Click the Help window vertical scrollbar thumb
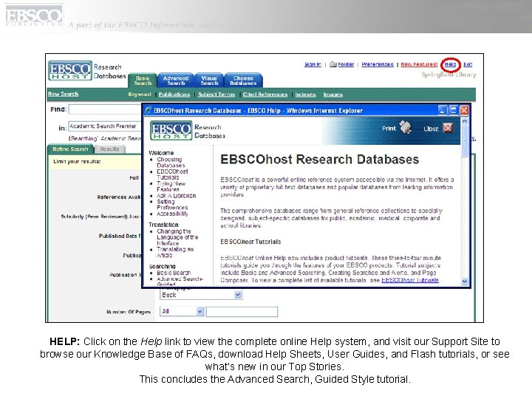The height and width of the screenshot is (399, 532). click(x=465, y=141)
